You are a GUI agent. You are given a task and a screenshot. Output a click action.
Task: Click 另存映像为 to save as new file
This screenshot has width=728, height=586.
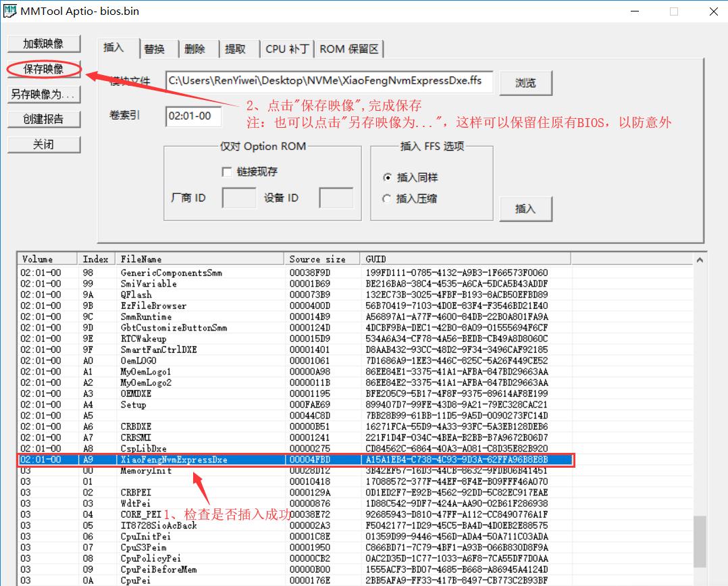[43, 94]
